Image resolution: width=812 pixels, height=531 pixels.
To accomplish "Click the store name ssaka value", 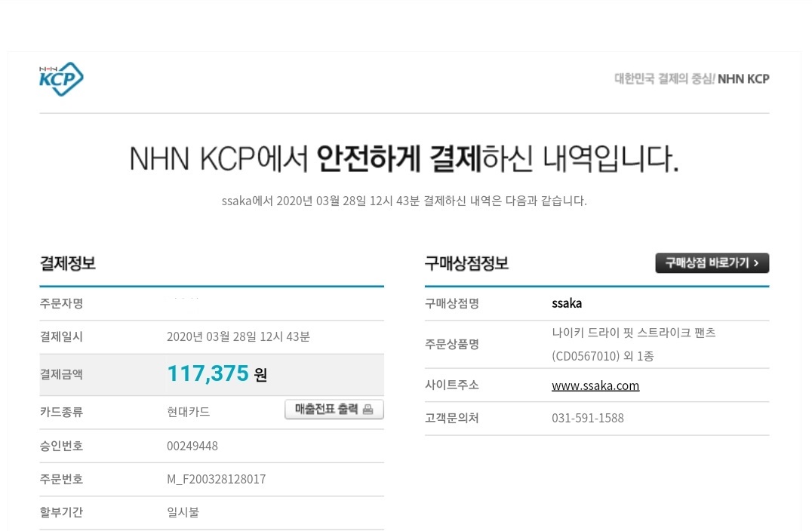I will tap(567, 303).
